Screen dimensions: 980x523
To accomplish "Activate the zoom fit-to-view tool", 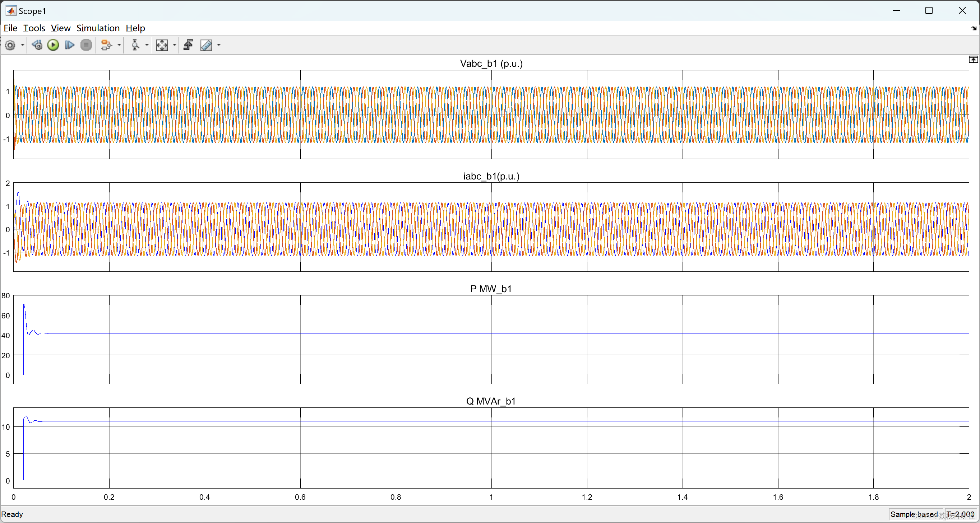I will 162,45.
